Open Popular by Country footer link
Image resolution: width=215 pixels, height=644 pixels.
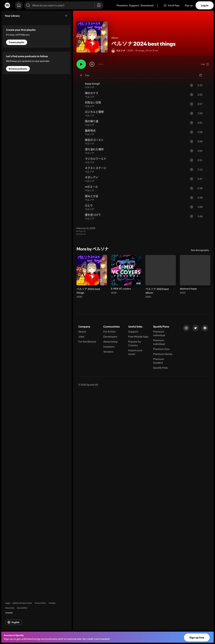coord(135,344)
